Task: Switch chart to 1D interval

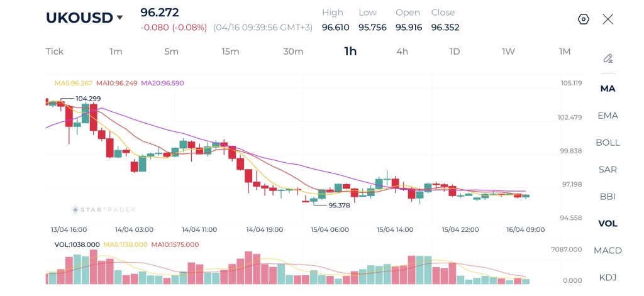Action: (x=455, y=52)
